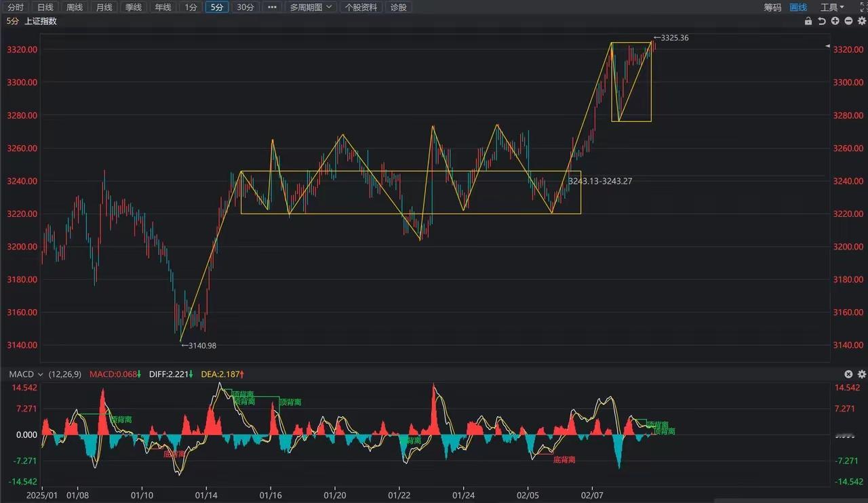The width and height of the screenshot is (868, 503).
Task: Switch to the 1分 one-minute period
Action: point(191,7)
